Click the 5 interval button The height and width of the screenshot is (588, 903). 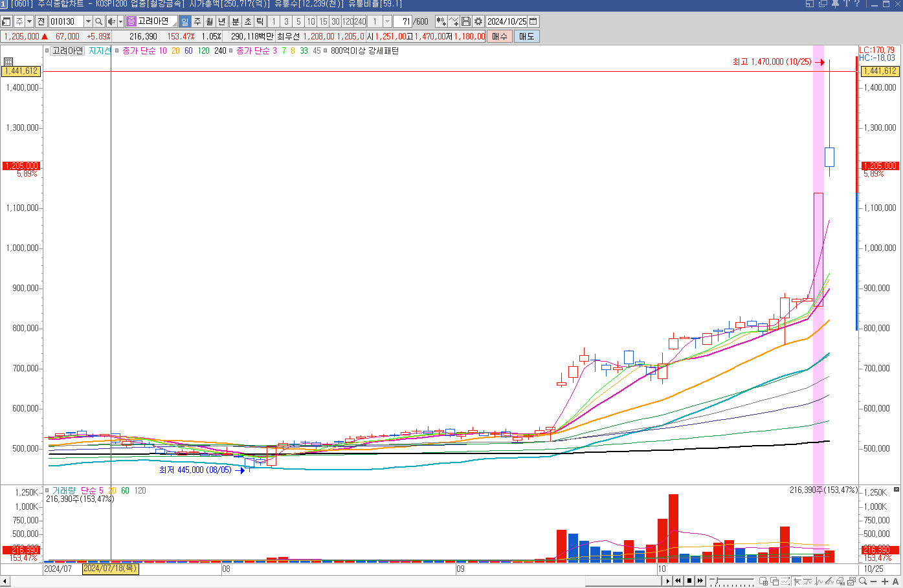(298, 21)
